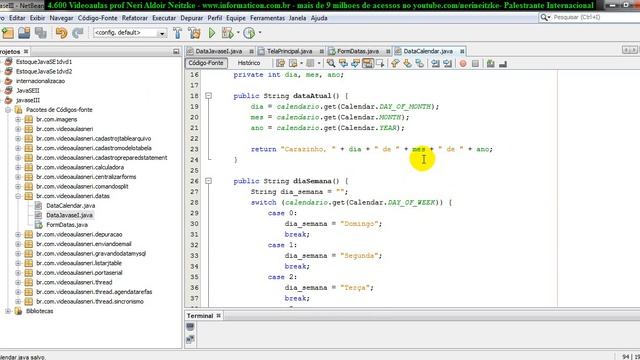The height and width of the screenshot is (360, 640).
Task: Select FormDatas.java in the project tree
Action: [x=67, y=225]
